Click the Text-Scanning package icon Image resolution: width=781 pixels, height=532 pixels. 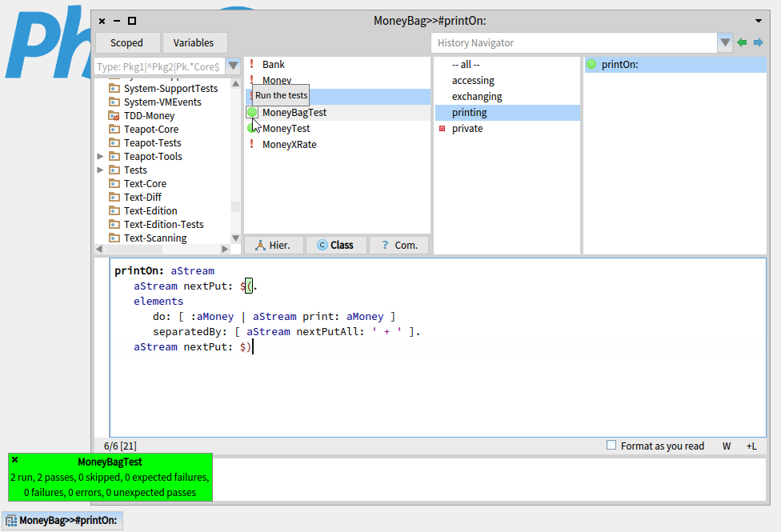pyautogui.click(x=114, y=238)
